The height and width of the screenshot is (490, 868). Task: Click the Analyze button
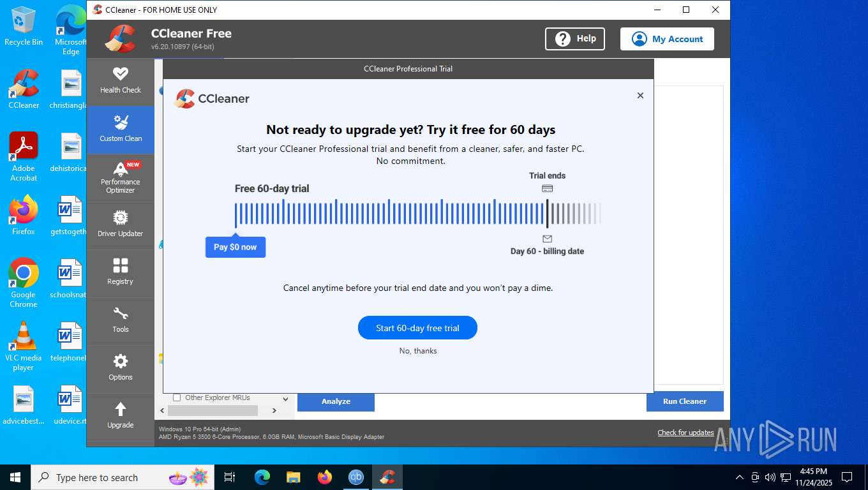coord(336,401)
